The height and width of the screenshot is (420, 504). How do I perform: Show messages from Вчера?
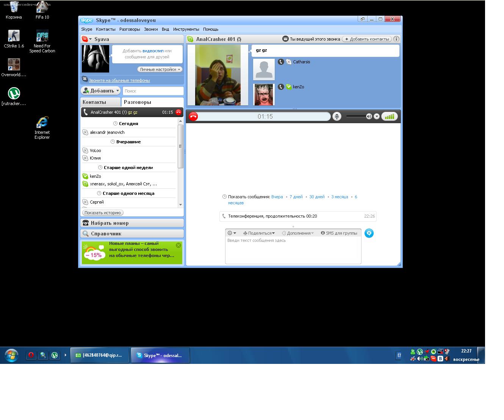point(277,197)
